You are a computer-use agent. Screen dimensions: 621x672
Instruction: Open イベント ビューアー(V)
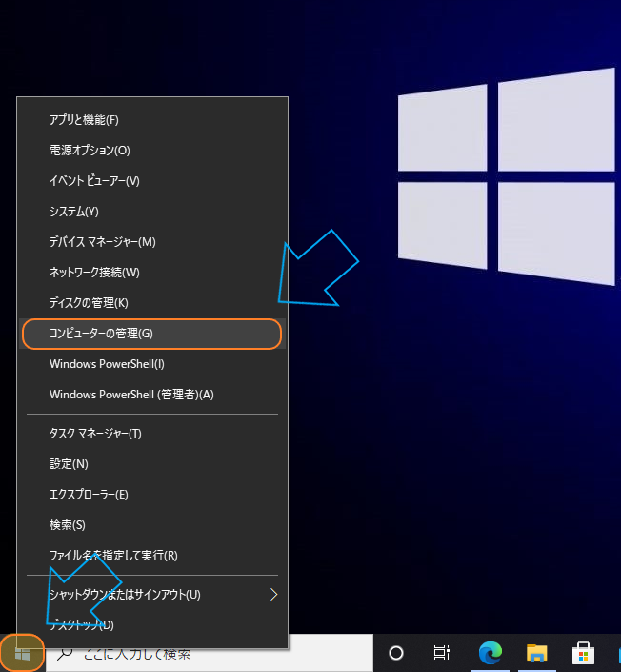click(152, 181)
